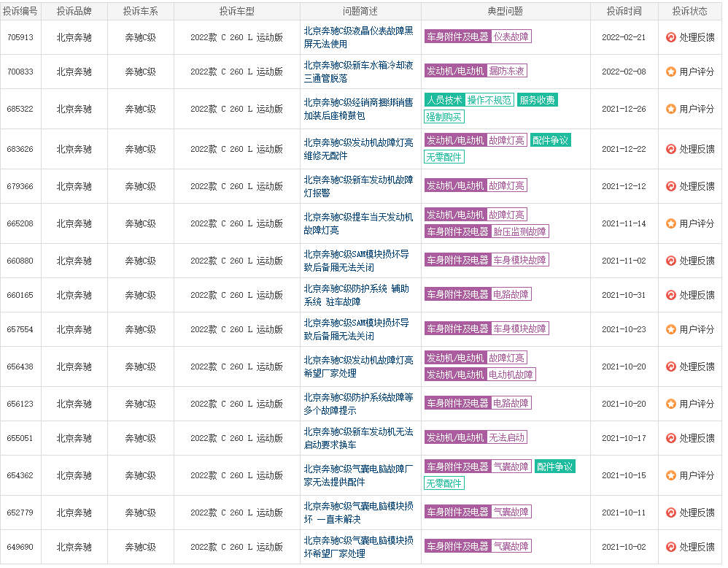Click the 典型问题 column header

point(505,11)
